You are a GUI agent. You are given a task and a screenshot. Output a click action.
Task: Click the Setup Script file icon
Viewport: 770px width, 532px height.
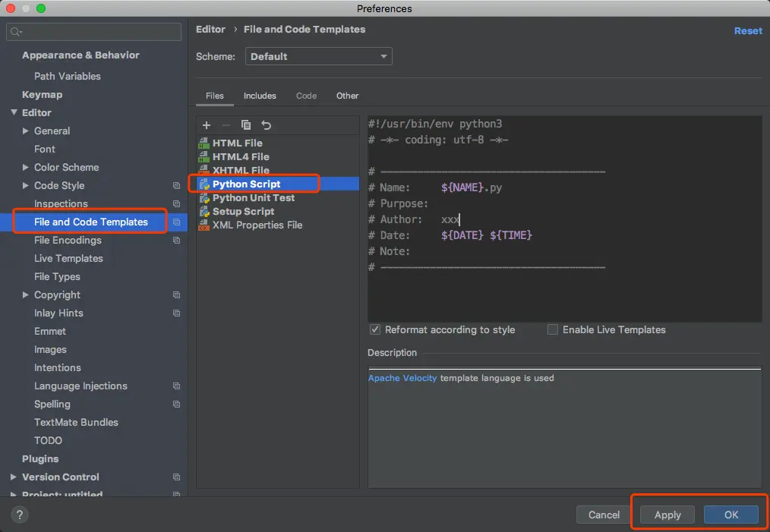(204, 212)
